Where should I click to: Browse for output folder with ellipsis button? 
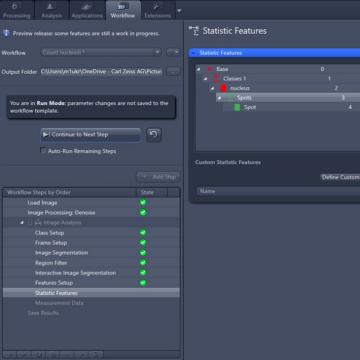pyautogui.click(x=173, y=71)
